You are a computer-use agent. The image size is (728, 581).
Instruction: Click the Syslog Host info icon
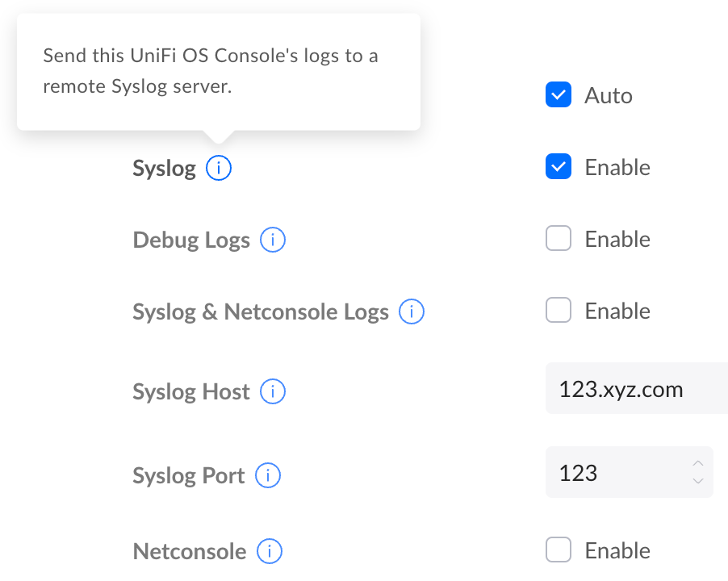(273, 392)
